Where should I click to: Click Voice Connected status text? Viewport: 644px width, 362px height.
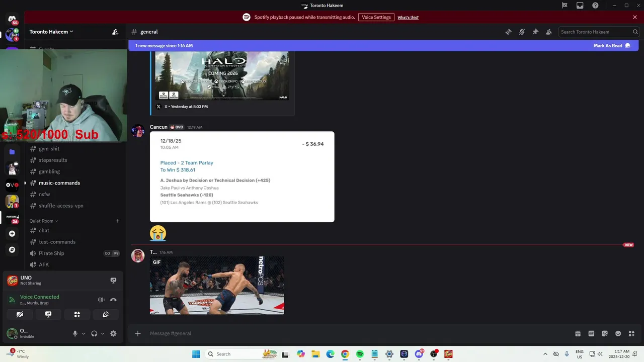40,297
